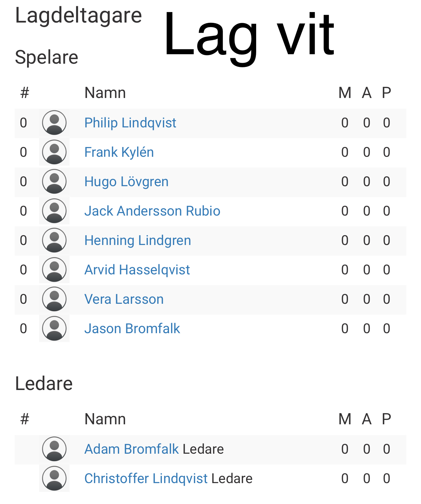Click Henning Lindgren's avatar icon
This screenshot has height=504, width=421.
(54, 240)
